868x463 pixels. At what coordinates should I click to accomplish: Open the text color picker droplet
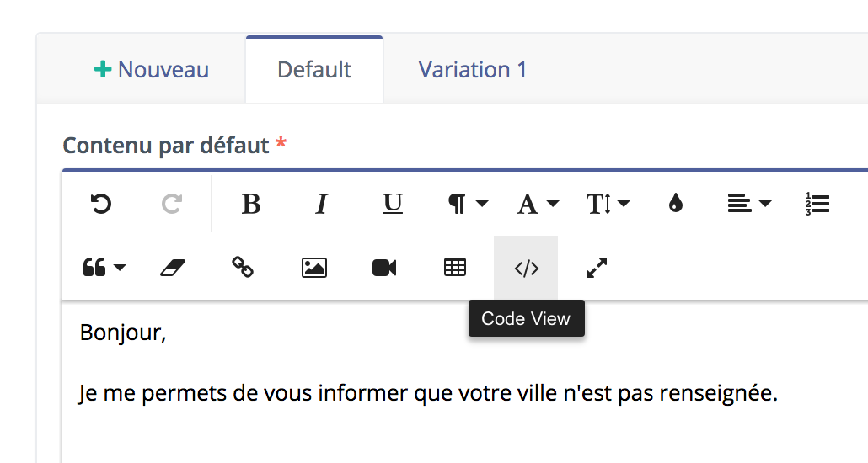[675, 204]
